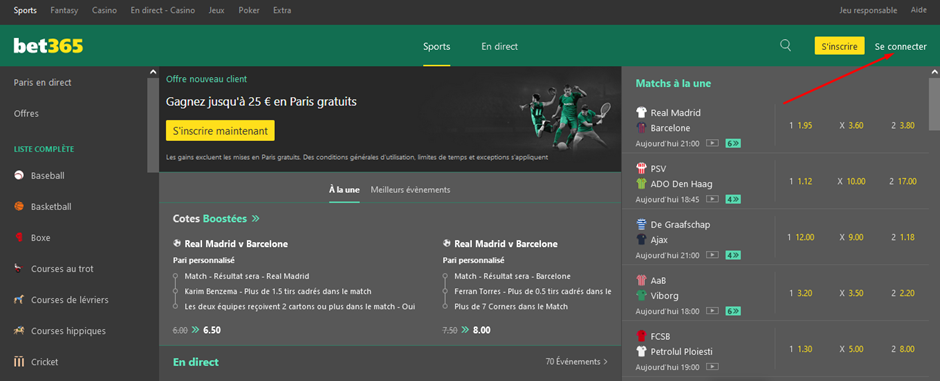This screenshot has height=381, width=940.
Task: Open the Aide help link
Action: click(918, 10)
